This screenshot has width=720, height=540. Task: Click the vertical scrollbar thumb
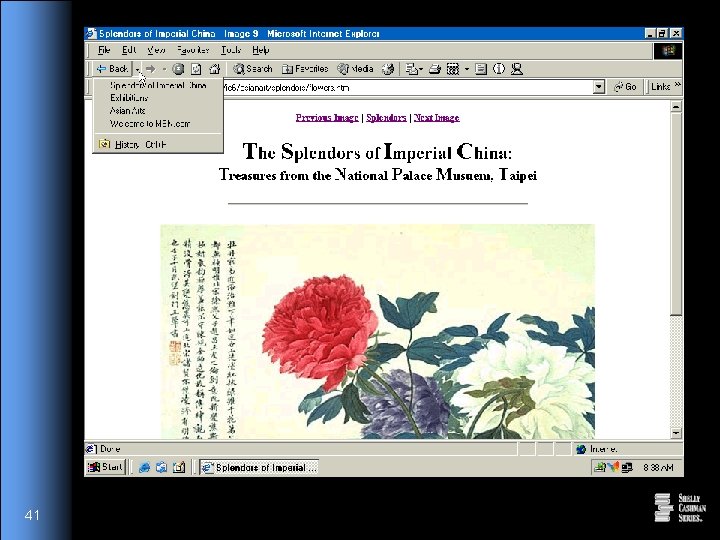tap(676, 214)
